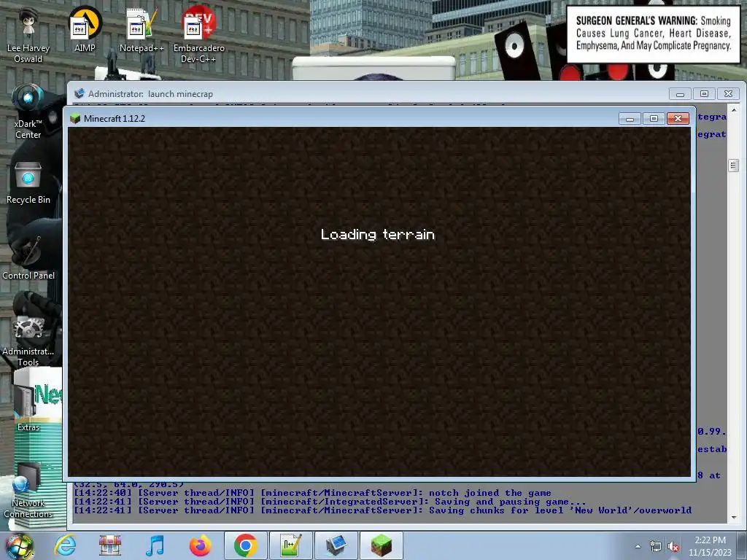Open the Control Panel desktop icon

(28, 258)
